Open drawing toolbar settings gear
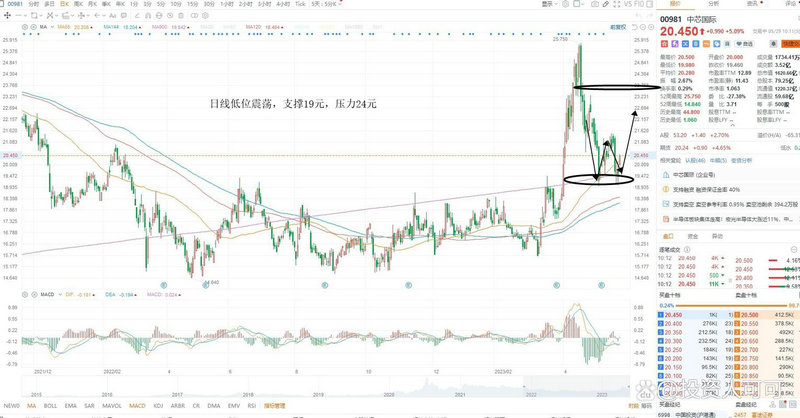The image size is (800, 418). pos(205,16)
